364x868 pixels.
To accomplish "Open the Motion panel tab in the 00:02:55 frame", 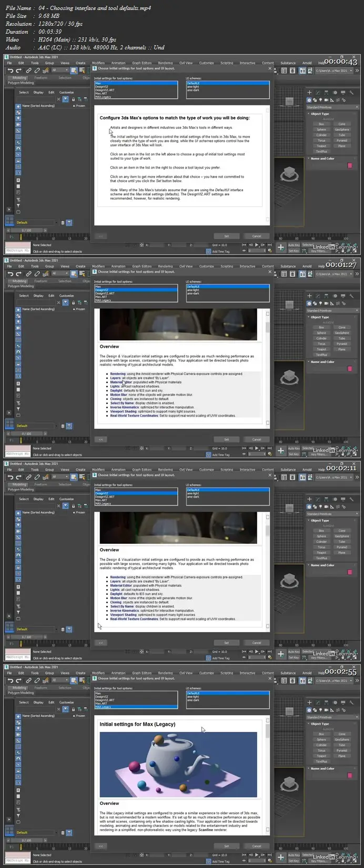I will coord(334,702).
